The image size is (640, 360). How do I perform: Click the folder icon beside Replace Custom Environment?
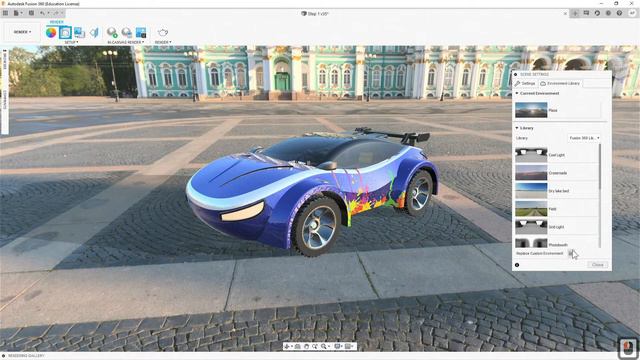571,253
